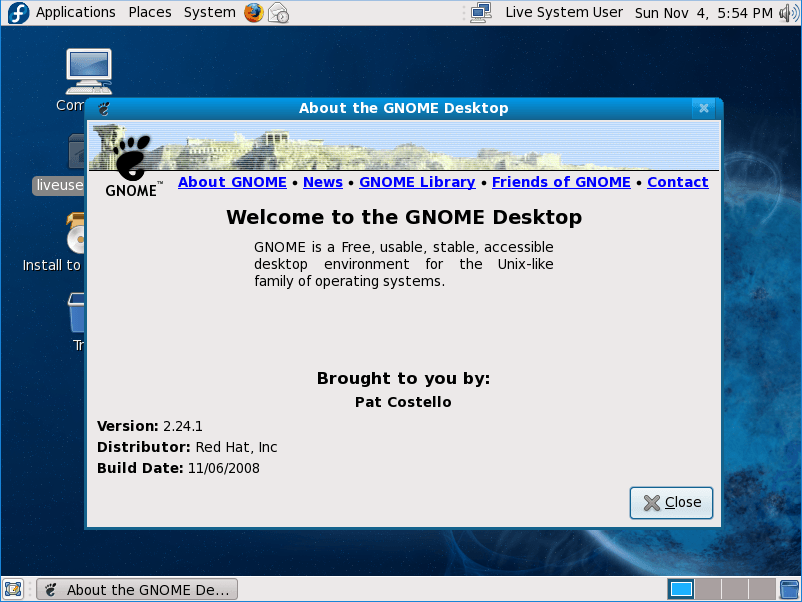
Task: Open the Applications menu
Action: coord(76,13)
